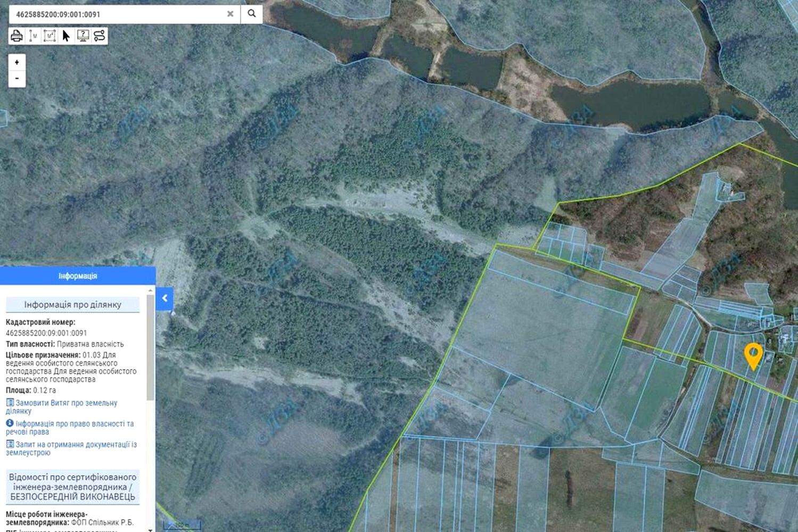The height and width of the screenshot is (532, 798).
Task: Open the help monitor icon
Action: pyautogui.click(x=83, y=36)
